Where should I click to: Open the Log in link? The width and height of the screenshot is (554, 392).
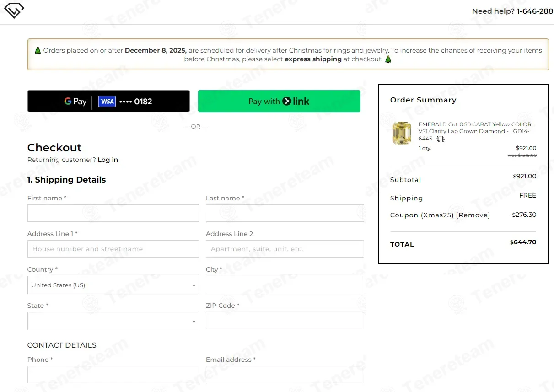point(108,160)
